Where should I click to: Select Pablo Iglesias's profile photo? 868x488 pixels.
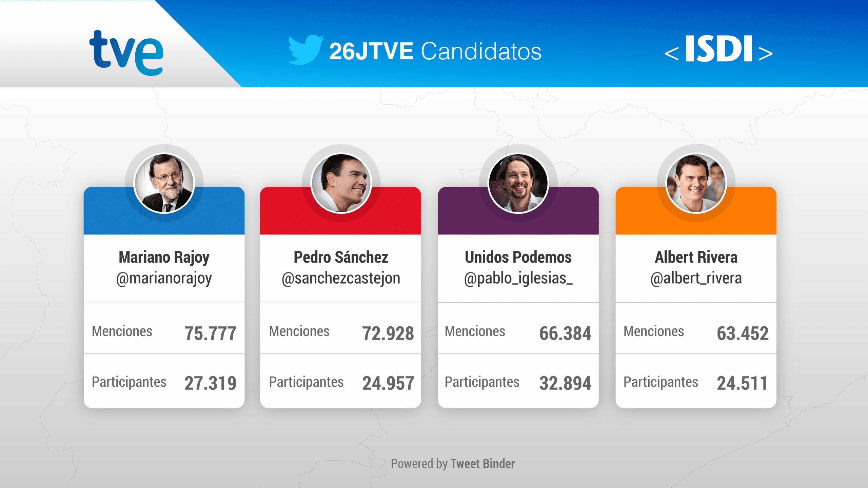click(x=518, y=183)
